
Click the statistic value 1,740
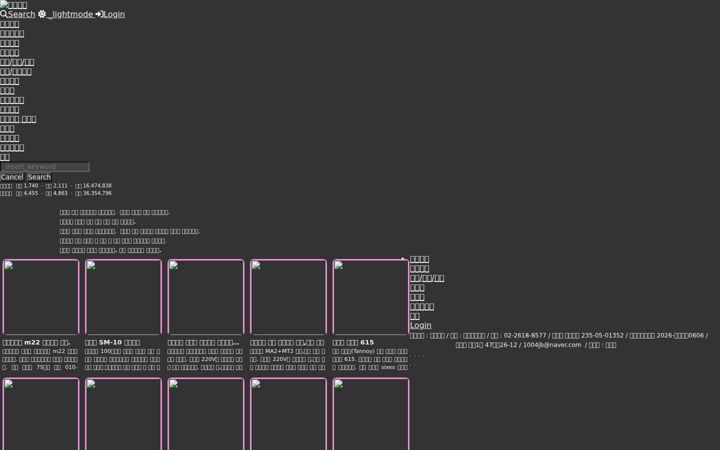click(31, 186)
